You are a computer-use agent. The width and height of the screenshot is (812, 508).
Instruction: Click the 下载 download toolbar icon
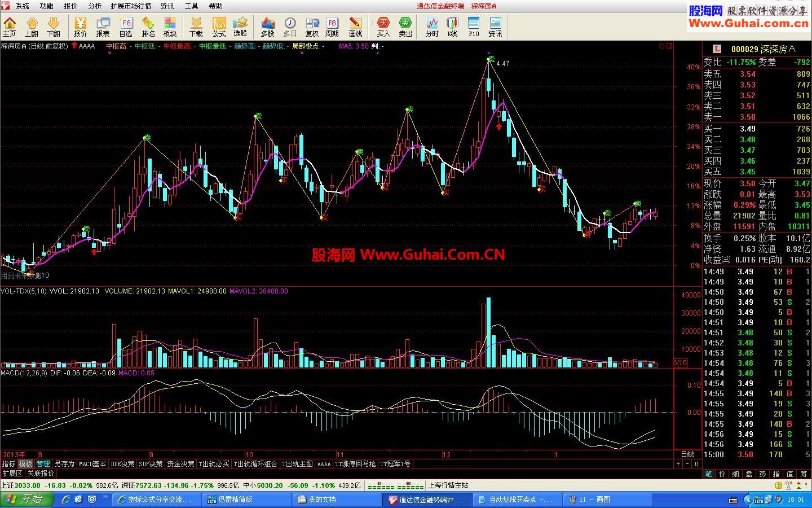pyautogui.click(x=196, y=26)
